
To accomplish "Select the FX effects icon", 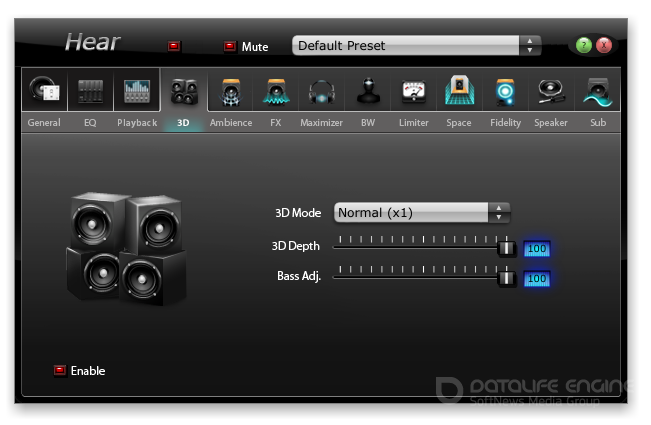I will [x=275, y=92].
